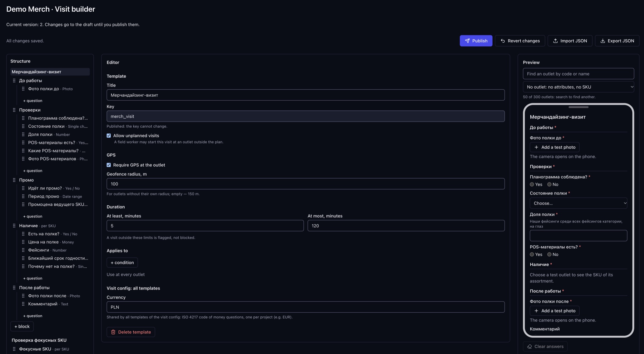Select No for POS-материалы есть? in preview

click(x=549, y=254)
